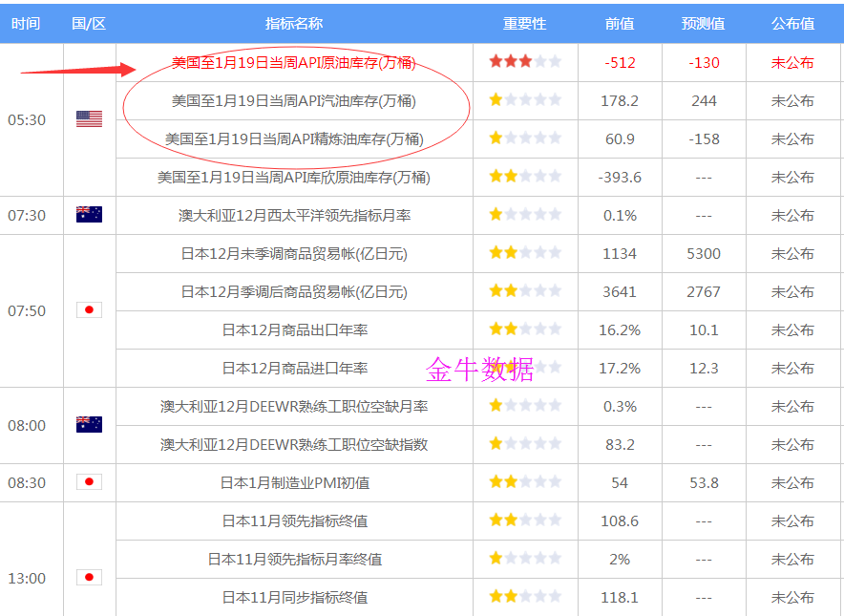
Task: Click the star rating for 日本1月制造业PMI初值
Action: coord(524,482)
